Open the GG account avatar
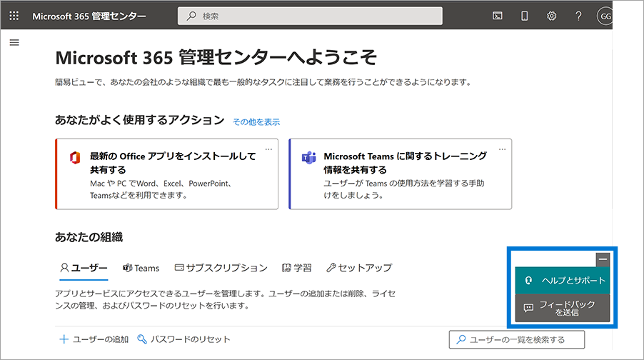The width and height of the screenshot is (644, 360). (x=605, y=16)
